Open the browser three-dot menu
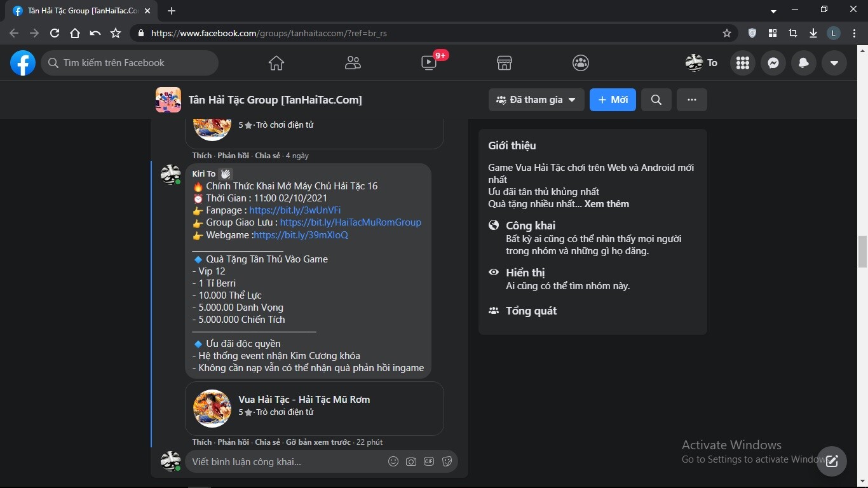 point(854,33)
